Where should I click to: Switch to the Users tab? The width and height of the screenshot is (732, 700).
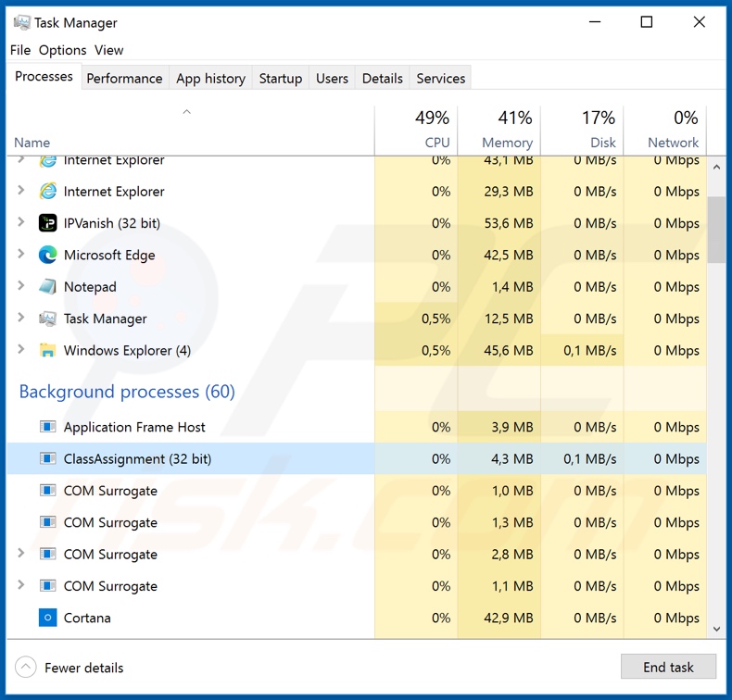coord(332,79)
